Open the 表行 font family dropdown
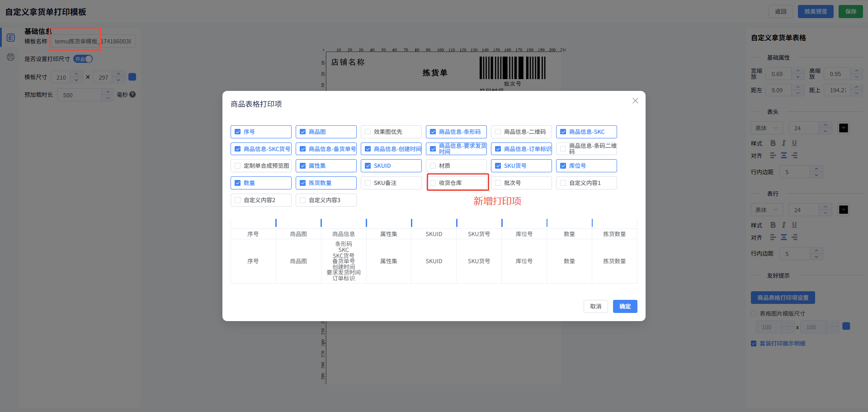Viewport: 868px width, 412px height. tap(767, 210)
